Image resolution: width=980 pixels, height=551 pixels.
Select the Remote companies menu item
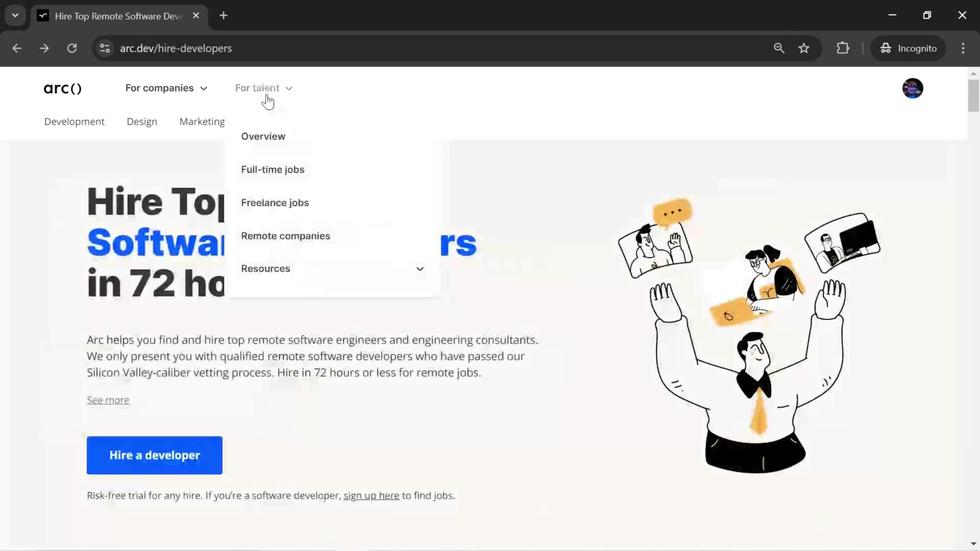[x=285, y=235]
